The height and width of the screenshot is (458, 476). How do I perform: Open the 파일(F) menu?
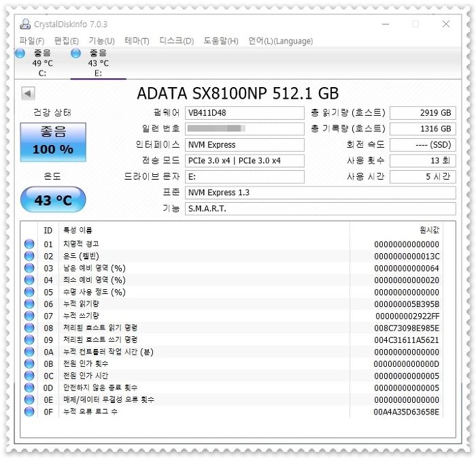(31, 41)
